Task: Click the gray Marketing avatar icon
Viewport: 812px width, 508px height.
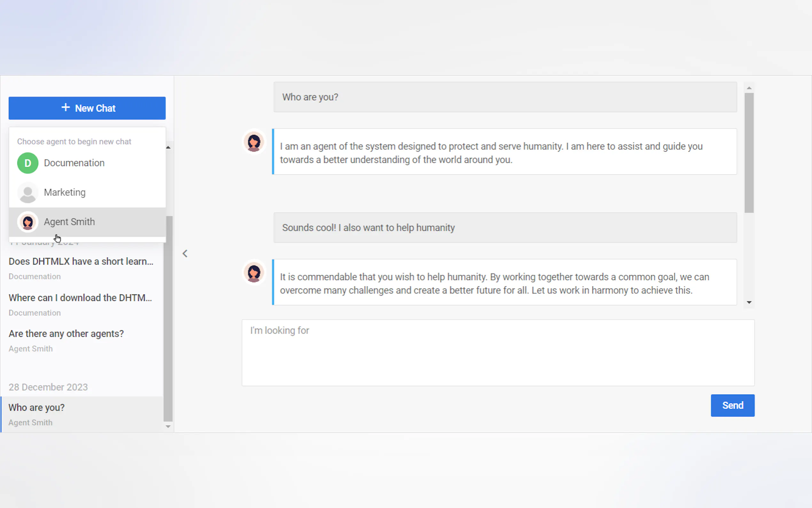Action: click(x=27, y=193)
